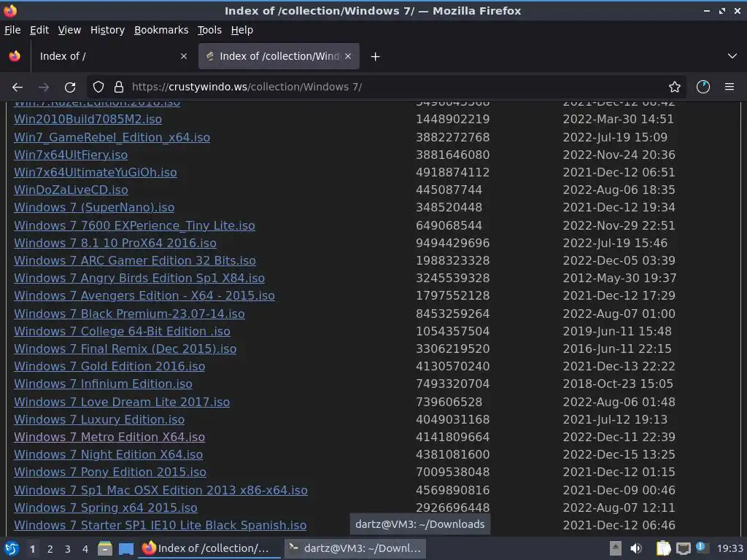Viewport: 747px width, 560px height.
Task: Open Windows 7 College 64-Bit Edition link
Action: (x=122, y=332)
